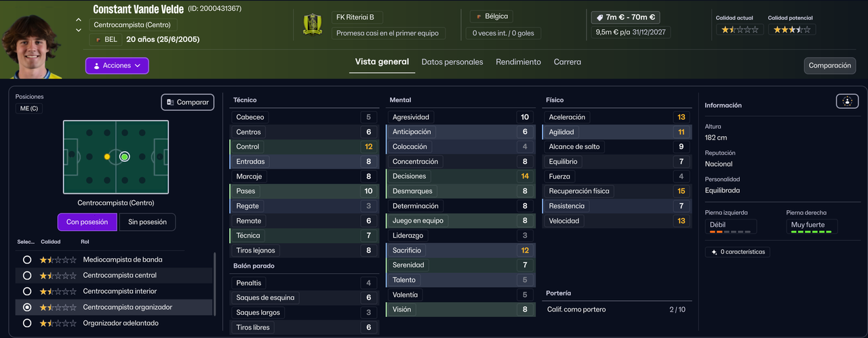Click the information panel options icon

point(847,101)
